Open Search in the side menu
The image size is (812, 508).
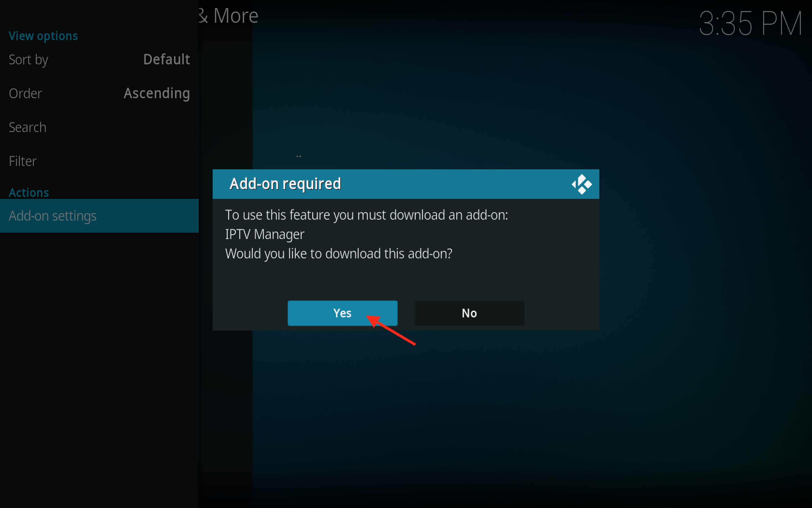(x=99, y=127)
